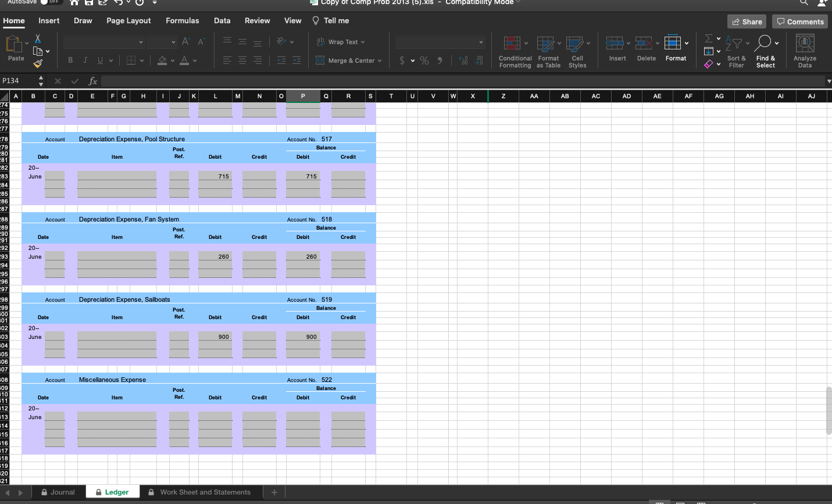This screenshot has width=832, height=504.
Task: Open the font name combo box
Action: pyautogui.click(x=104, y=42)
